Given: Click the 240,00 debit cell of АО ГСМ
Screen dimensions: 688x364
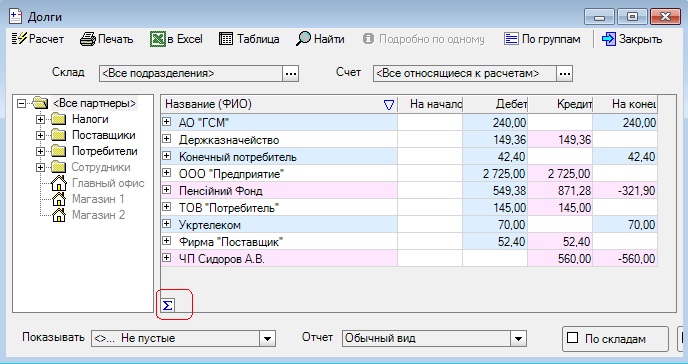Looking at the screenshot, I should coord(495,122).
